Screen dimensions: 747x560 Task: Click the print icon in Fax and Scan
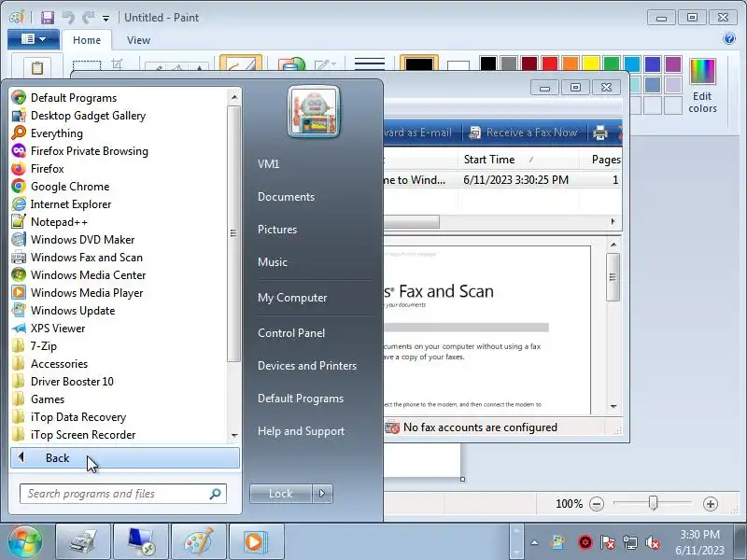click(599, 133)
